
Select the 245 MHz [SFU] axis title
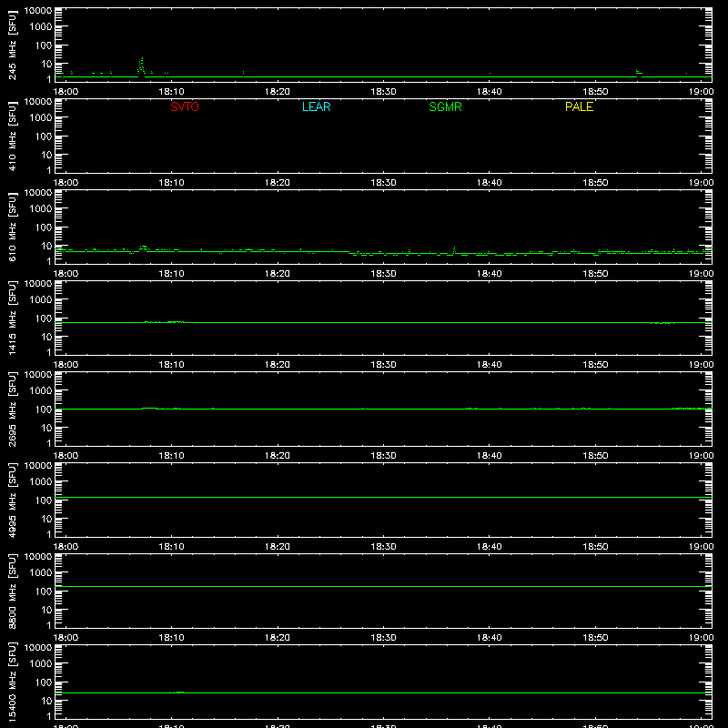point(12,45)
